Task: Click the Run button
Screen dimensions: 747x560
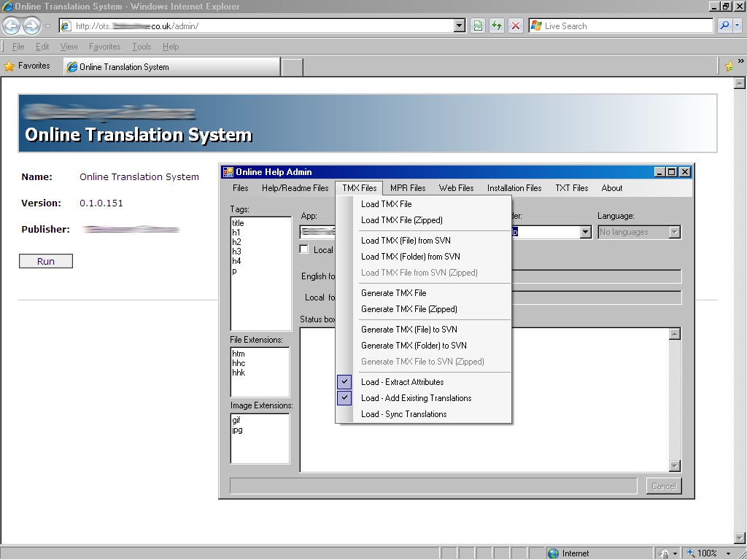Action: 45,260
